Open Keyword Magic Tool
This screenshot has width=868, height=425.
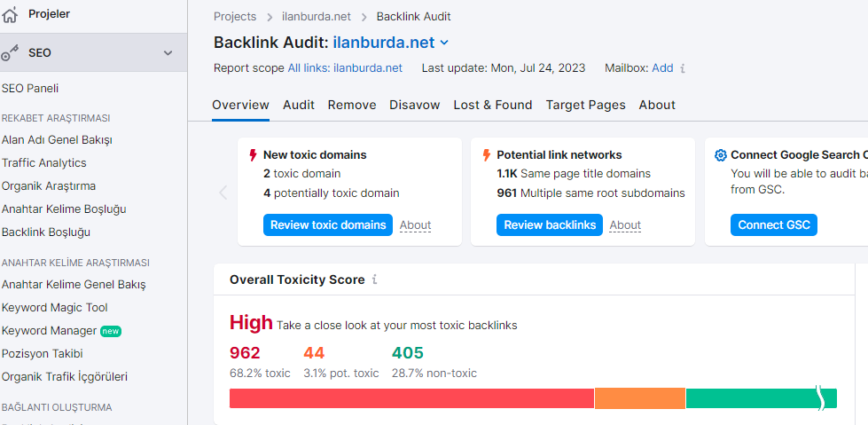[x=55, y=308]
